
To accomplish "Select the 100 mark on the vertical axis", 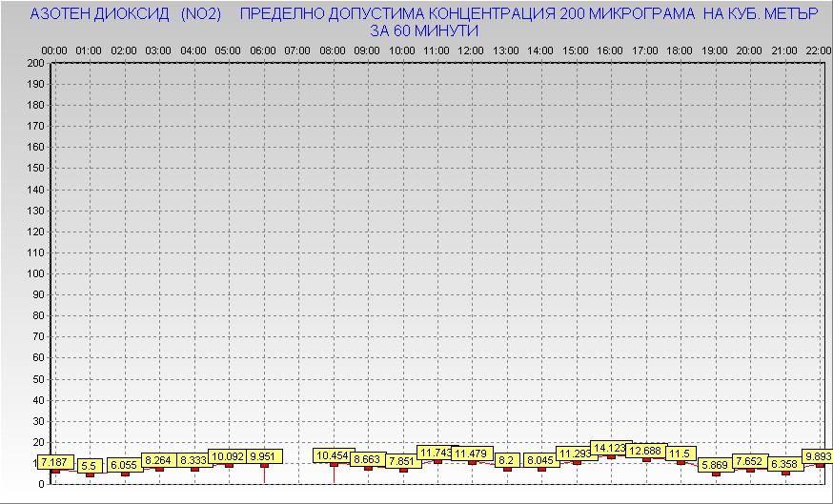I will [x=35, y=273].
